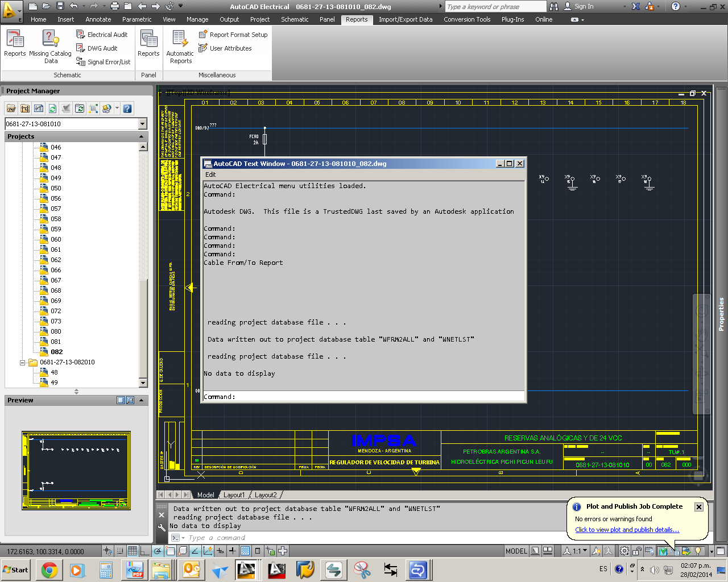728x582 pixels.
Task: Open Panel Reports in the ribbon
Action: tap(148, 44)
